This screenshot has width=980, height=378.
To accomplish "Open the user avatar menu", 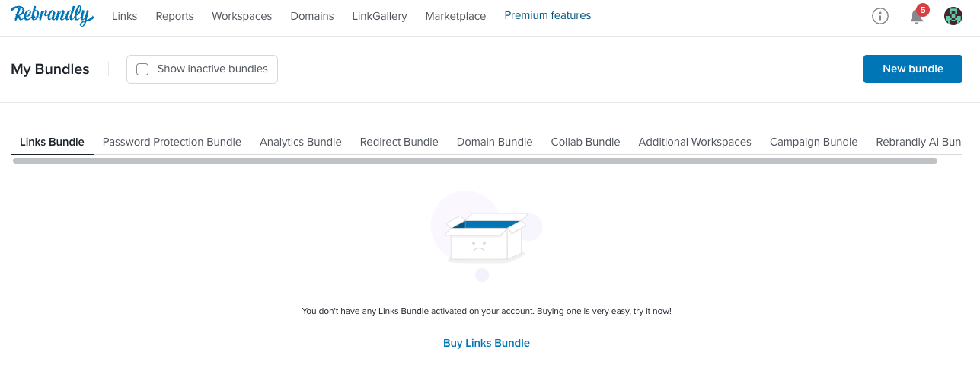I will 953,16.
